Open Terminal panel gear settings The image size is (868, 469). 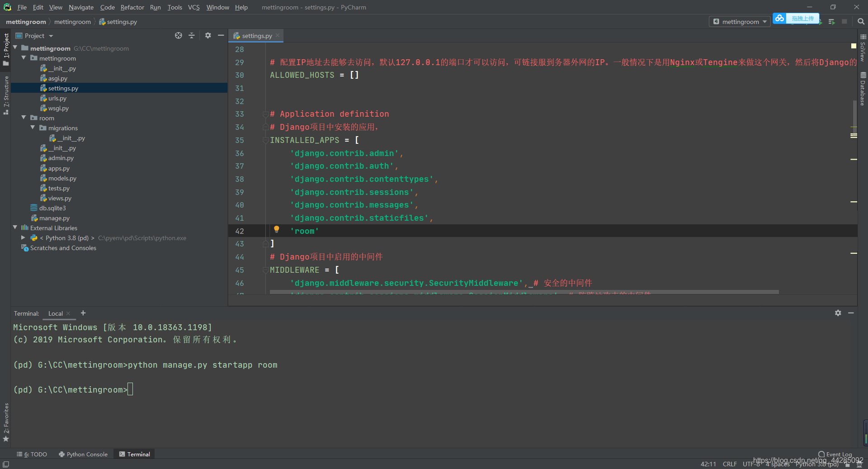[838, 313]
